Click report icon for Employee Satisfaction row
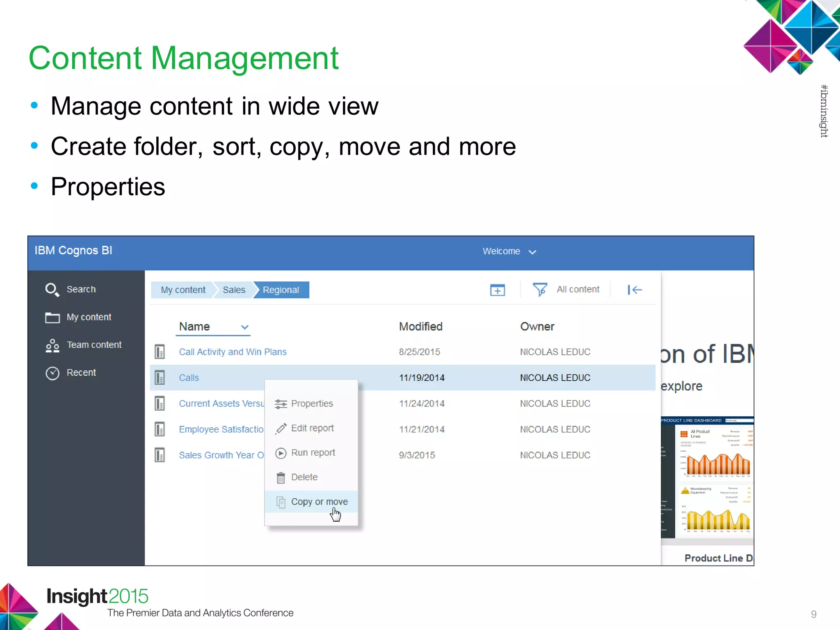 coord(160,429)
